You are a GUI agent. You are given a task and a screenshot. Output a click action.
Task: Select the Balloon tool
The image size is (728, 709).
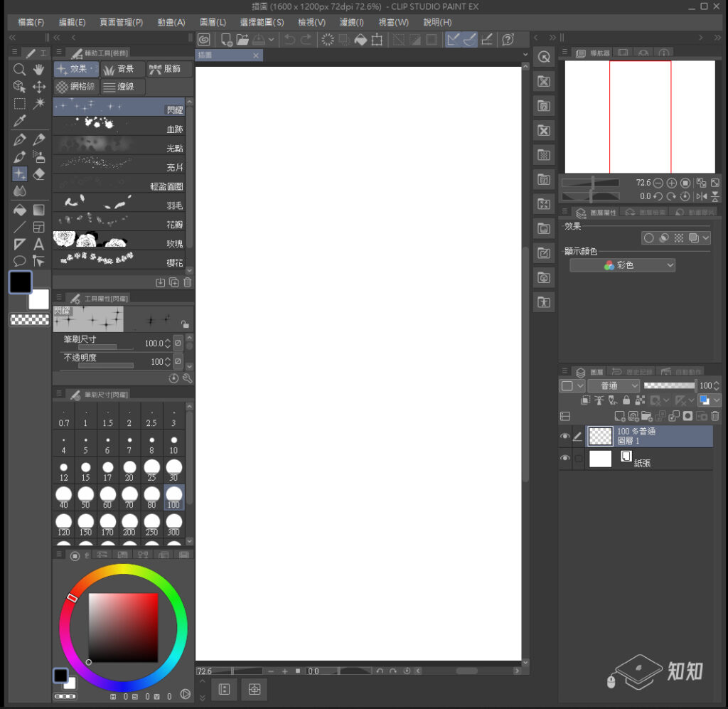pyautogui.click(x=19, y=261)
